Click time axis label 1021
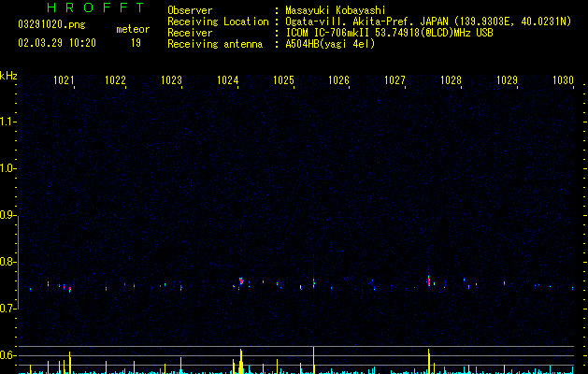The image size is (588, 374). click(64, 80)
